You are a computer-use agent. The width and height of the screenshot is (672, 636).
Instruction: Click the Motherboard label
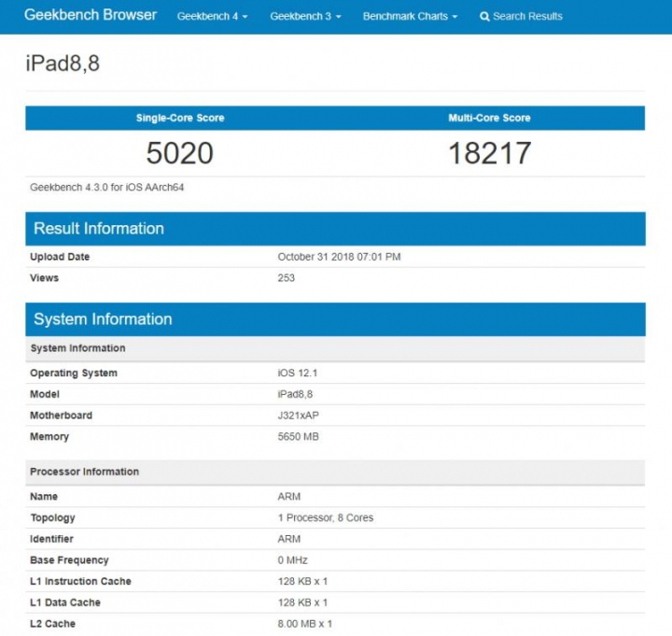[x=61, y=416]
